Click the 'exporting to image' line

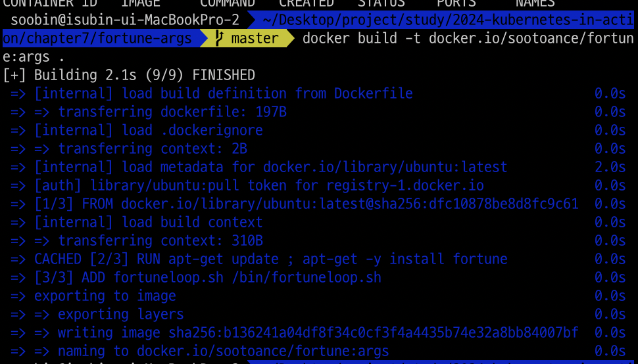93,296
